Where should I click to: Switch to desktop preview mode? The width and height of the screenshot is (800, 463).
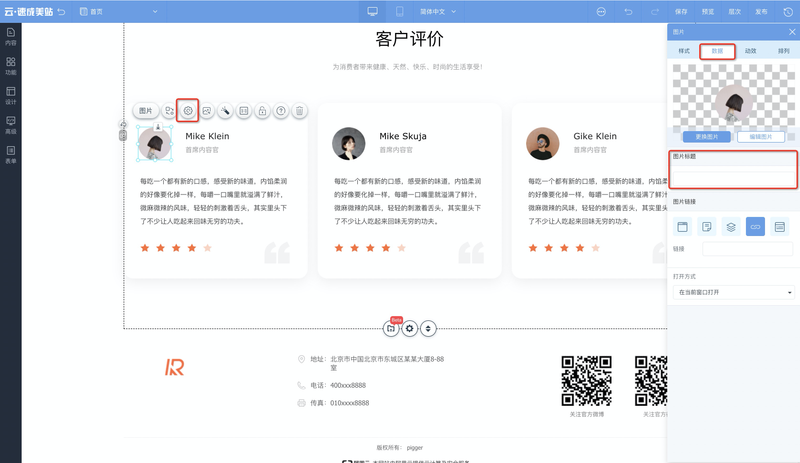click(372, 11)
